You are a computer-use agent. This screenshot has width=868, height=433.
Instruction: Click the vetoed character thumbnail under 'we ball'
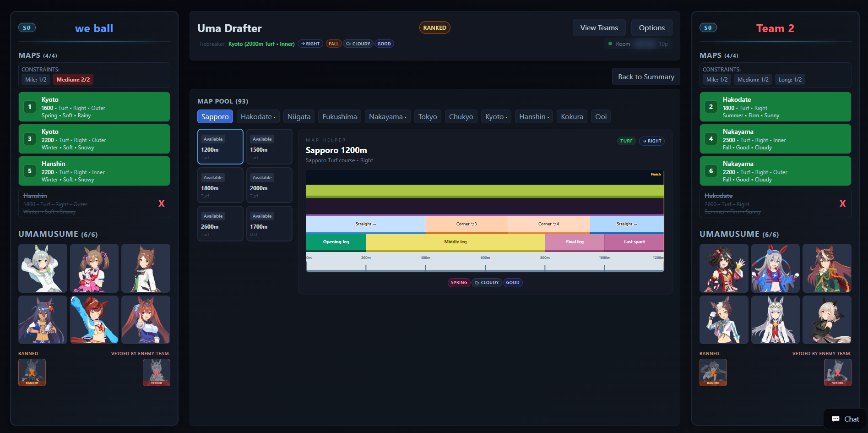[x=157, y=372]
